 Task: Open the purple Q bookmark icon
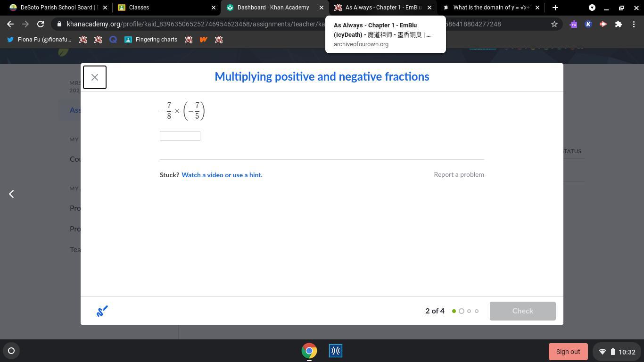(x=113, y=40)
